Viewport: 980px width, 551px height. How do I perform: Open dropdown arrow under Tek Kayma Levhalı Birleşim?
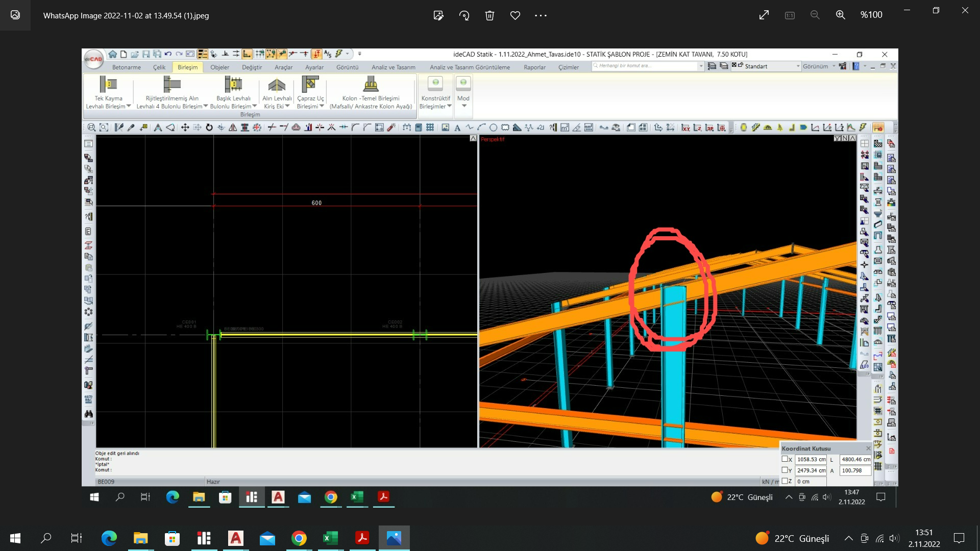[129, 106]
